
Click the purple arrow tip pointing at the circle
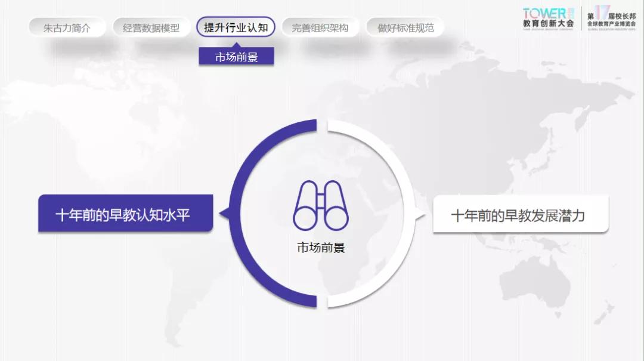[222, 213]
